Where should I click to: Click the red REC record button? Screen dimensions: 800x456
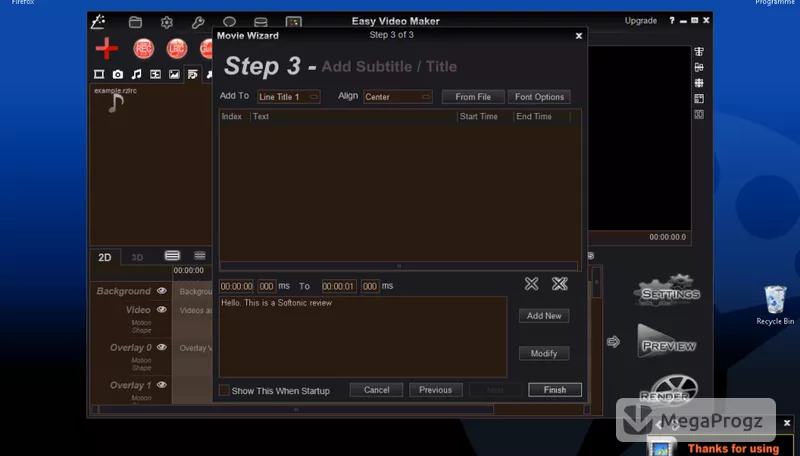143,48
